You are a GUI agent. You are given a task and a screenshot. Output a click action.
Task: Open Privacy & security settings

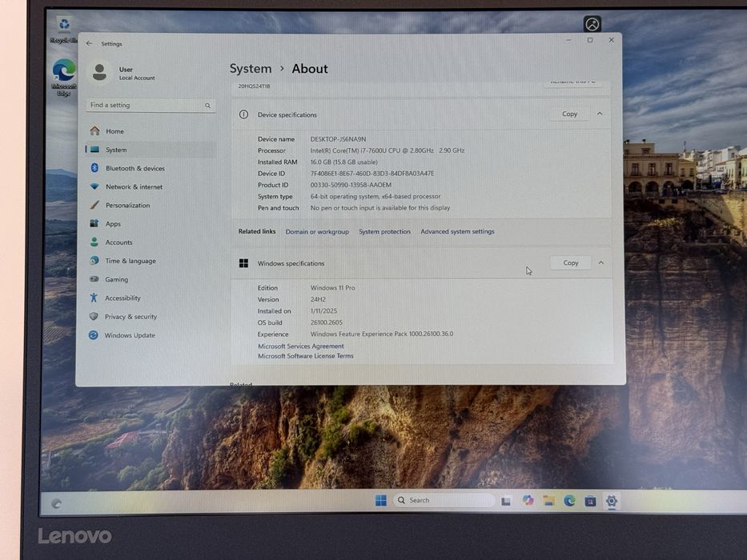point(151,317)
